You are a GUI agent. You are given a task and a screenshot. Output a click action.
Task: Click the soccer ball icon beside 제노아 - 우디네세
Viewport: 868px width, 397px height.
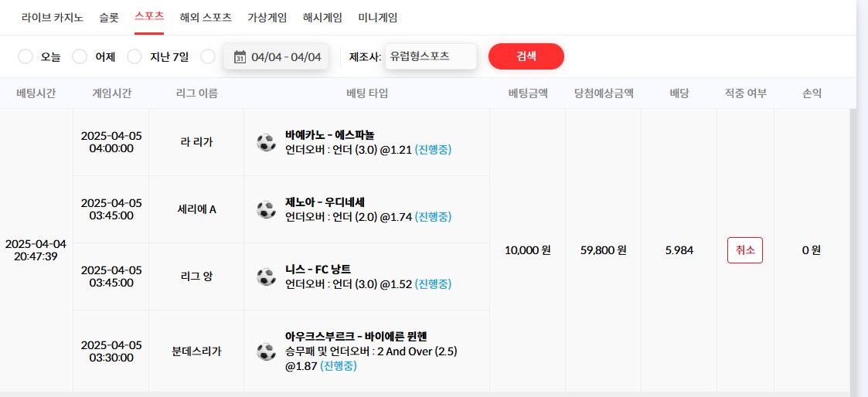(x=266, y=209)
